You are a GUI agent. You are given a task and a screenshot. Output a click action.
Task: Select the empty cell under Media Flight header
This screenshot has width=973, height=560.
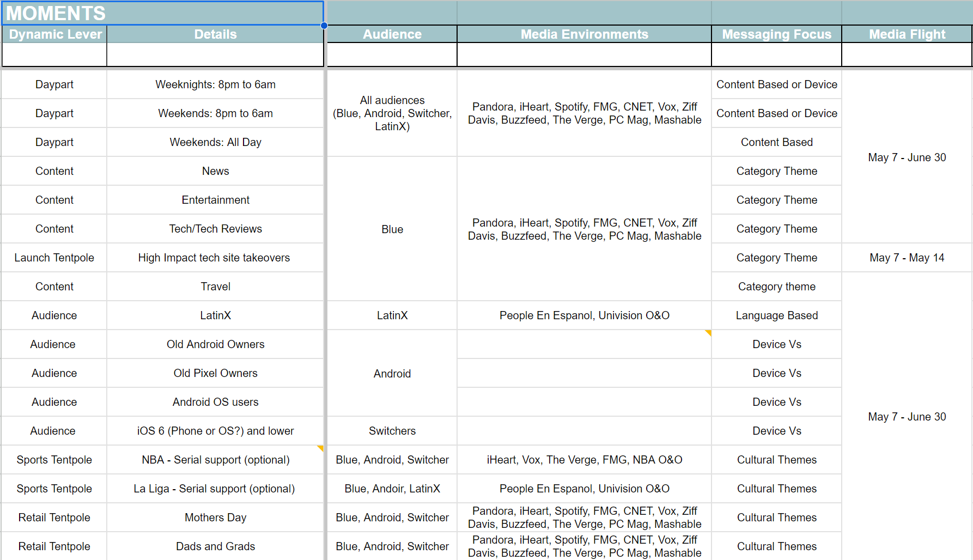(x=907, y=54)
